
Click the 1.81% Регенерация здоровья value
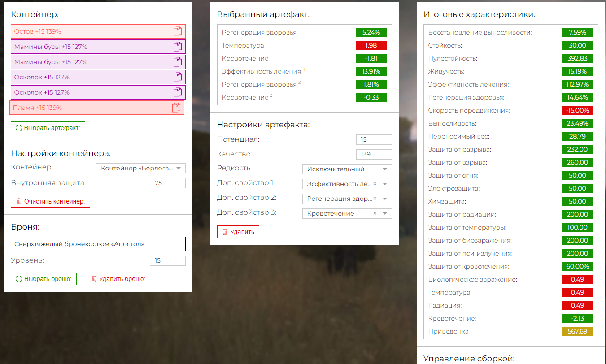(371, 84)
